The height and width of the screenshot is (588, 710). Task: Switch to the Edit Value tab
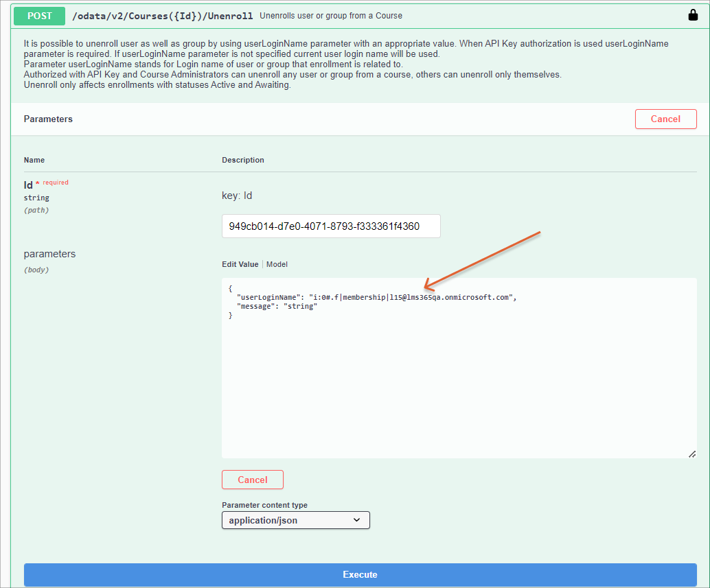click(x=240, y=264)
